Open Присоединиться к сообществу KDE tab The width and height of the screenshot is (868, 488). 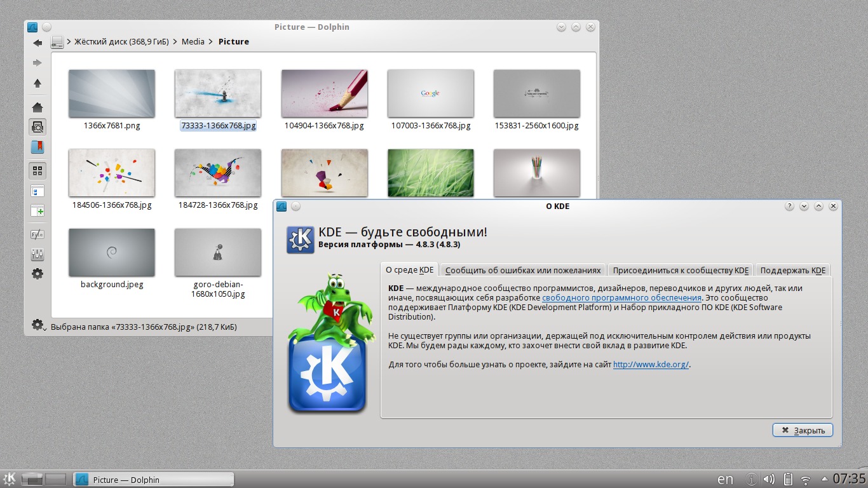pyautogui.click(x=681, y=270)
